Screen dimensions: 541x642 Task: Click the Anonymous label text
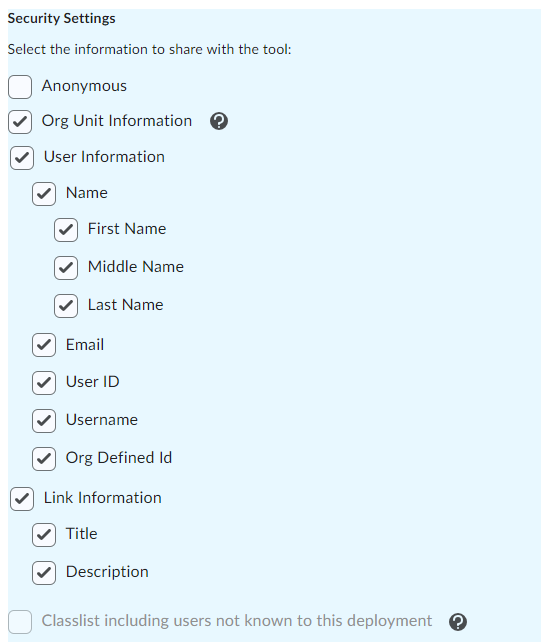(x=84, y=86)
